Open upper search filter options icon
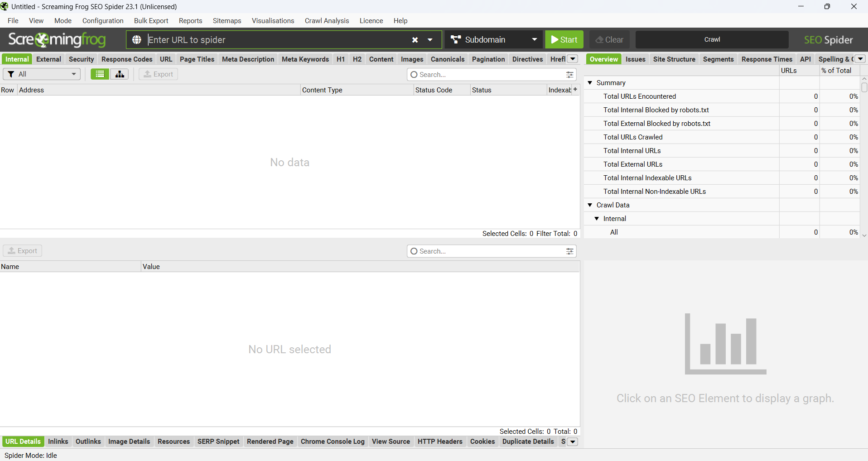868x461 pixels. click(x=569, y=75)
